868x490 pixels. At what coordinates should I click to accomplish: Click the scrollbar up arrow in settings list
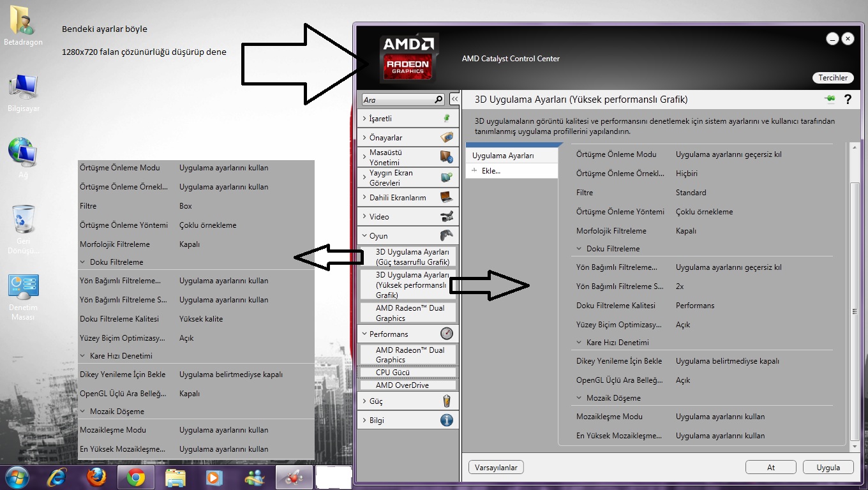pos(855,148)
